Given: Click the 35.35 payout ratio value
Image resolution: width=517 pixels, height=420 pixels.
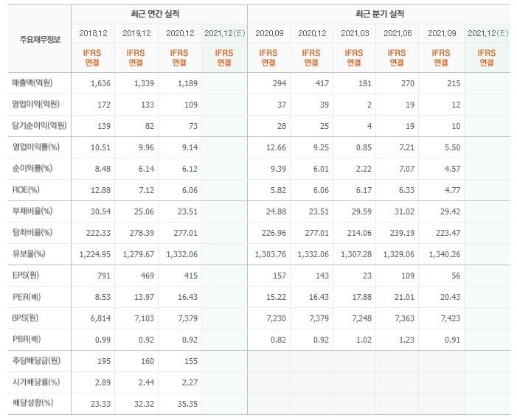Looking at the screenshot, I should [187, 404].
